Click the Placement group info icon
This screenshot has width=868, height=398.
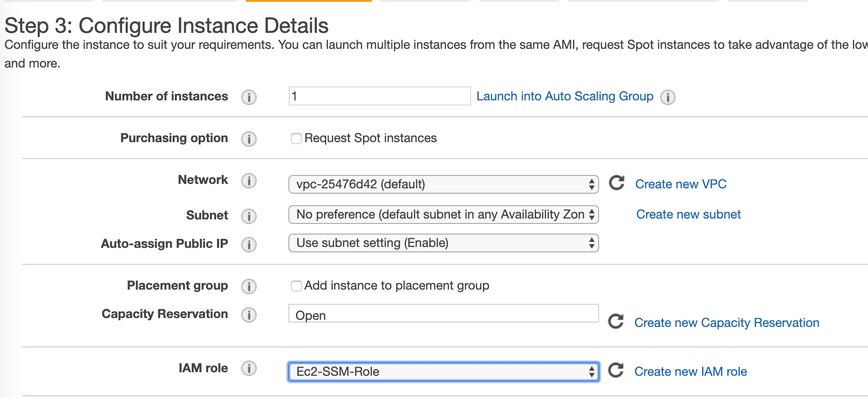click(249, 286)
